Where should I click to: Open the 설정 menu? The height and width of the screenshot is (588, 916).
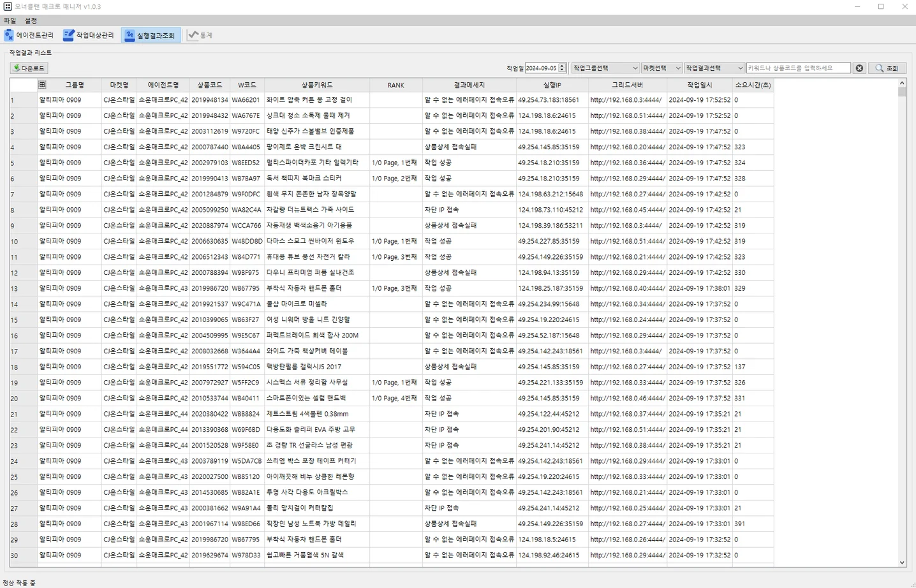[x=31, y=21]
